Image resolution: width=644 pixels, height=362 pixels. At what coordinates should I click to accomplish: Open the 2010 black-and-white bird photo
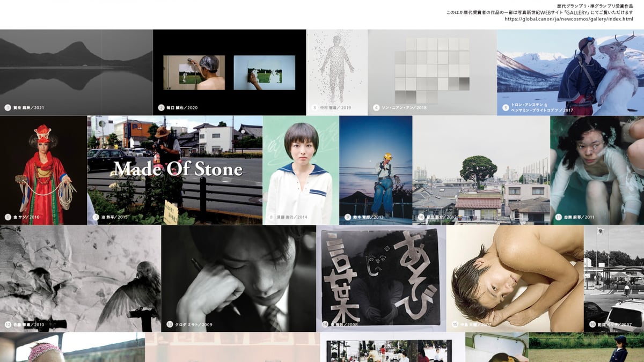[80, 278]
